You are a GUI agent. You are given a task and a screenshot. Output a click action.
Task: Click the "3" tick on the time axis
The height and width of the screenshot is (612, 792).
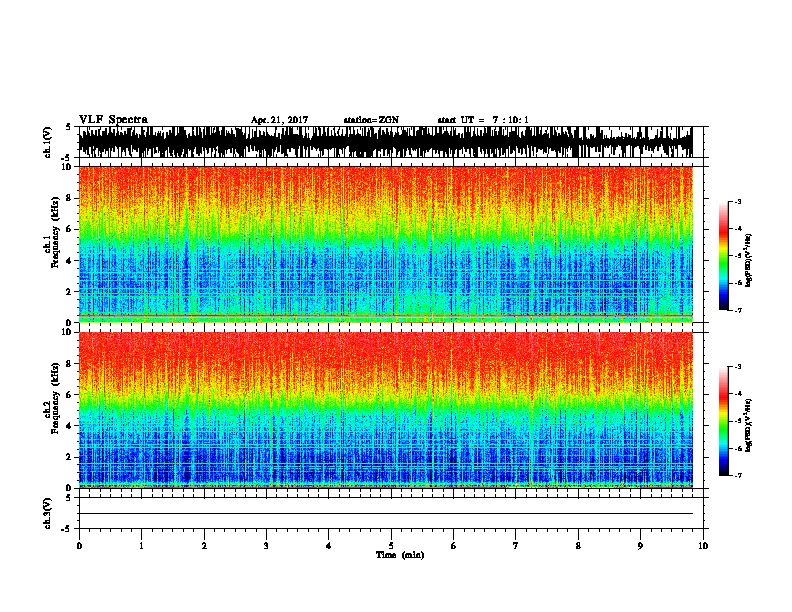266,546
